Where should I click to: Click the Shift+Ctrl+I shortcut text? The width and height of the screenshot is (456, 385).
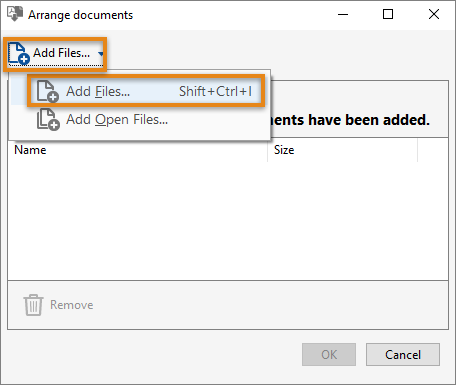tap(215, 91)
